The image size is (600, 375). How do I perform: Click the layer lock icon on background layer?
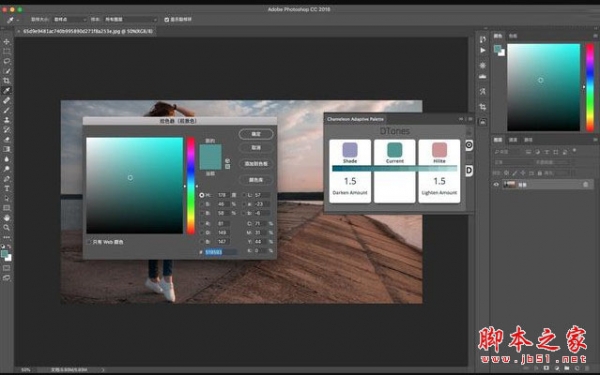[x=585, y=184]
